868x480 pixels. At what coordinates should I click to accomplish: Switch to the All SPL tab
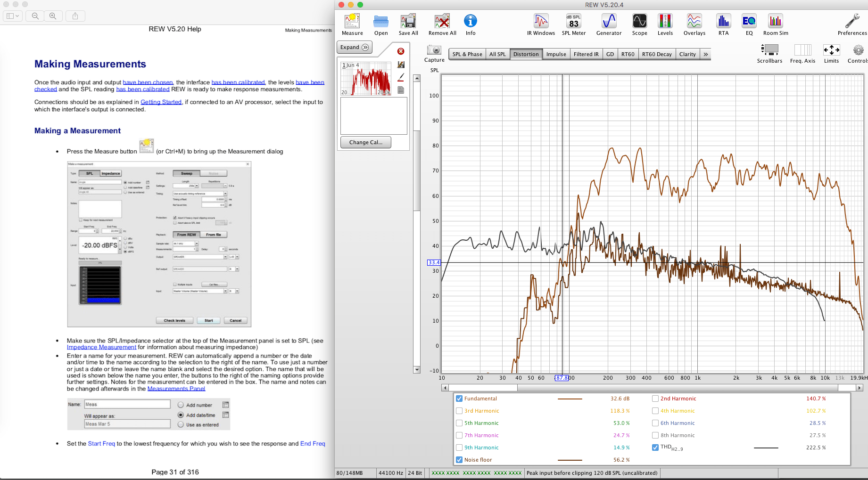(497, 54)
